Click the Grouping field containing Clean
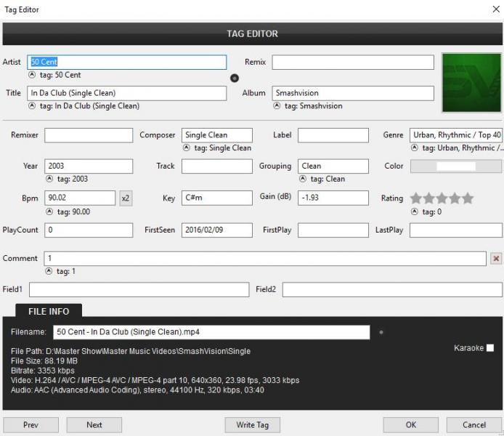504x436 pixels. coord(333,166)
